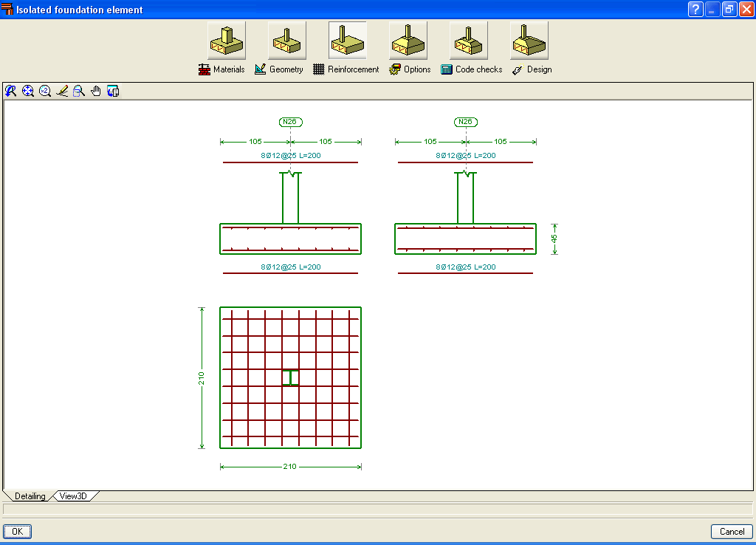The width and height of the screenshot is (756, 545).
Task: Click the dialog's title bar icon
Action: pyautogui.click(x=7, y=9)
